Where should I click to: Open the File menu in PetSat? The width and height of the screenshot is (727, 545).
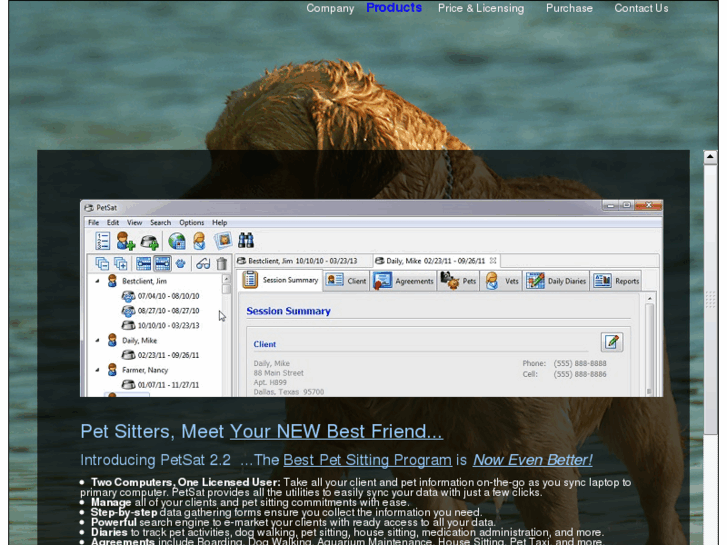94,223
